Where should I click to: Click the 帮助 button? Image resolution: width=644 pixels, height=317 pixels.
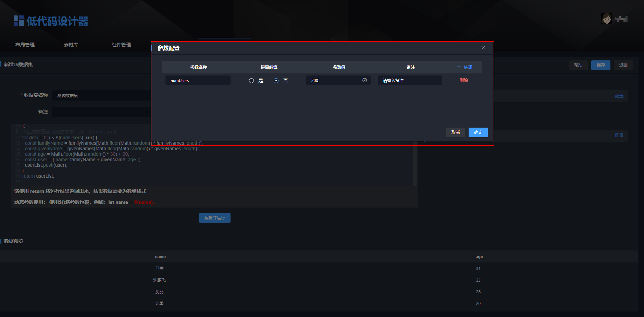point(578,65)
